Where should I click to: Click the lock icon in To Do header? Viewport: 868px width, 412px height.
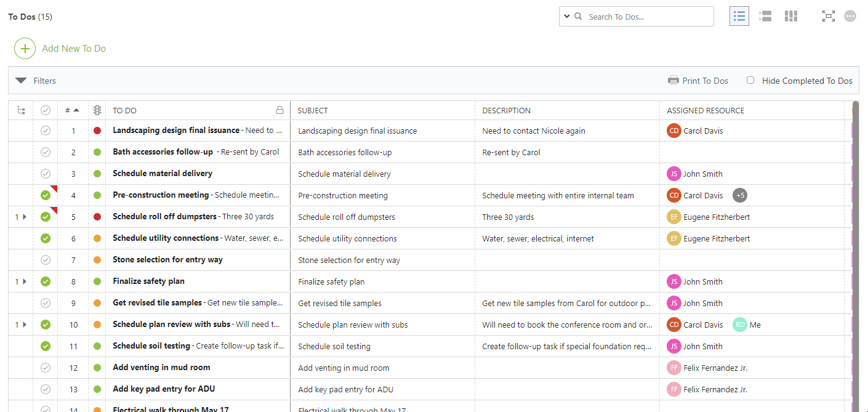click(x=279, y=111)
